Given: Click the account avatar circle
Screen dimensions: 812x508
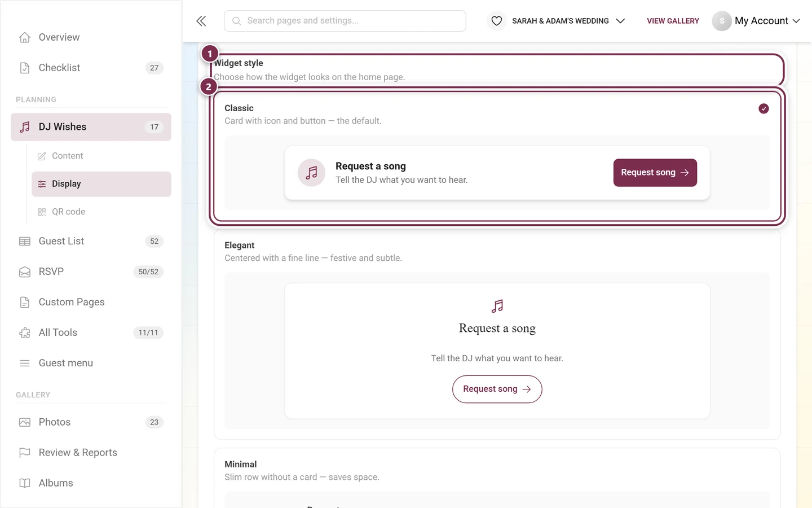Looking at the screenshot, I should click(722, 21).
